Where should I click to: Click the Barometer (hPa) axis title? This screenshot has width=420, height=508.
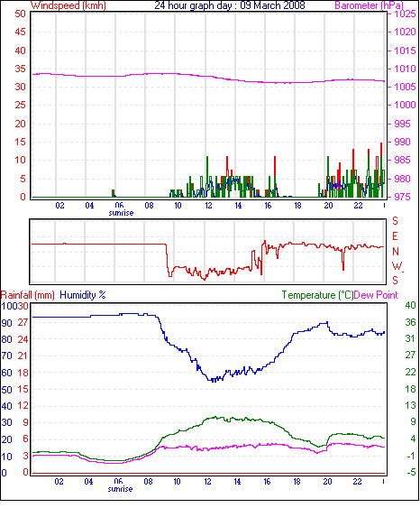pos(370,5)
